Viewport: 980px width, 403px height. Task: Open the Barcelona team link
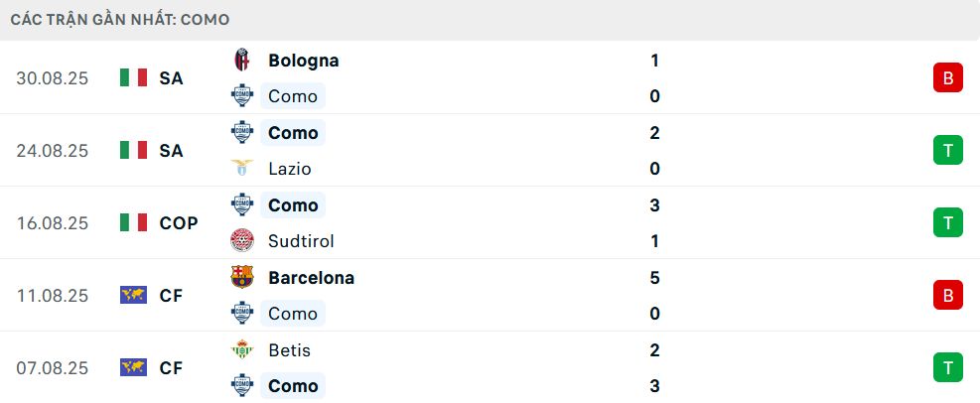(311, 278)
